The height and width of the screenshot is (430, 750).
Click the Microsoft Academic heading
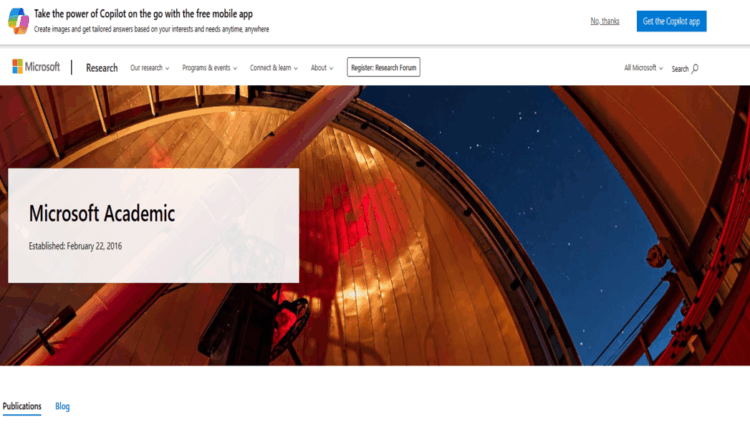(x=102, y=213)
